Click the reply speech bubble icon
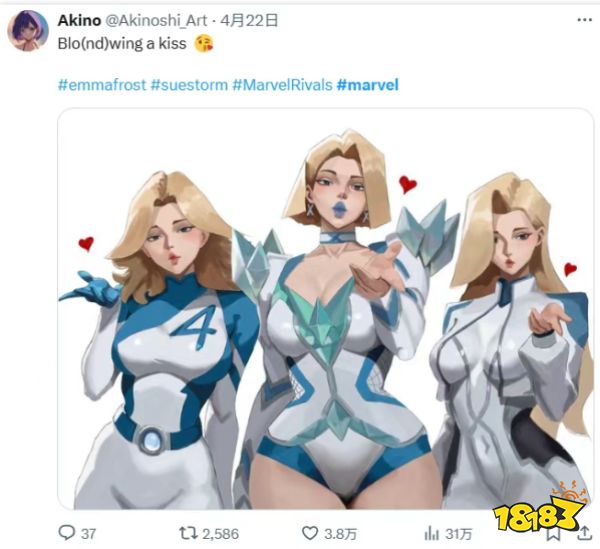The height and width of the screenshot is (549, 600). pyautogui.click(x=67, y=533)
